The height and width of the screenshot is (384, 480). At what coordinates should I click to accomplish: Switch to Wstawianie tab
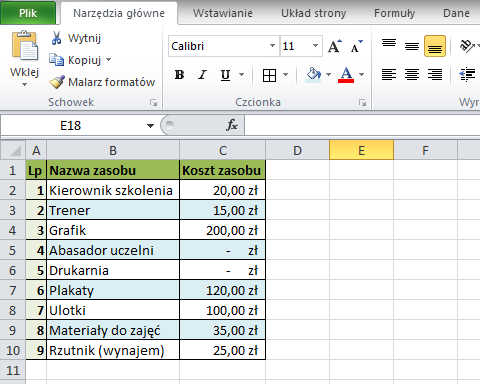223,13
